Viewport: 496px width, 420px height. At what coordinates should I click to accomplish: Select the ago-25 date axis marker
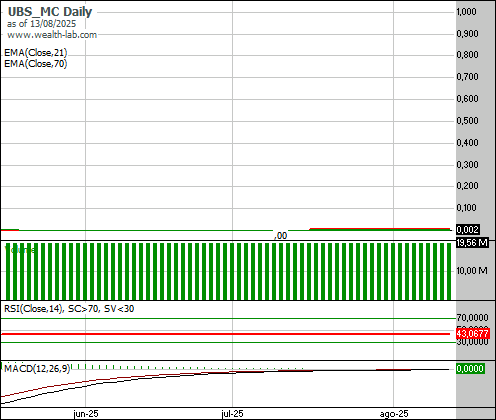click(x=394, y=414)
